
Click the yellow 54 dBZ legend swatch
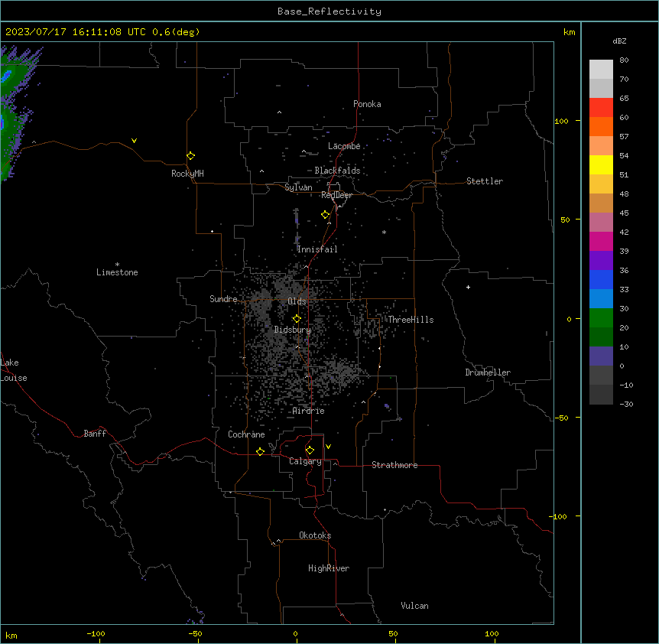click(x=601, y=164)
